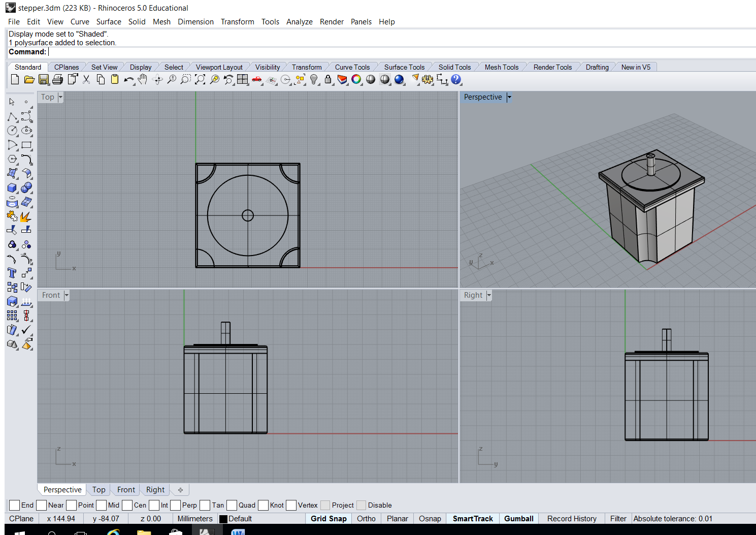The image size is (756, 535).
Task: Toggle Gumball in the status bar
Action: (518, 519)
